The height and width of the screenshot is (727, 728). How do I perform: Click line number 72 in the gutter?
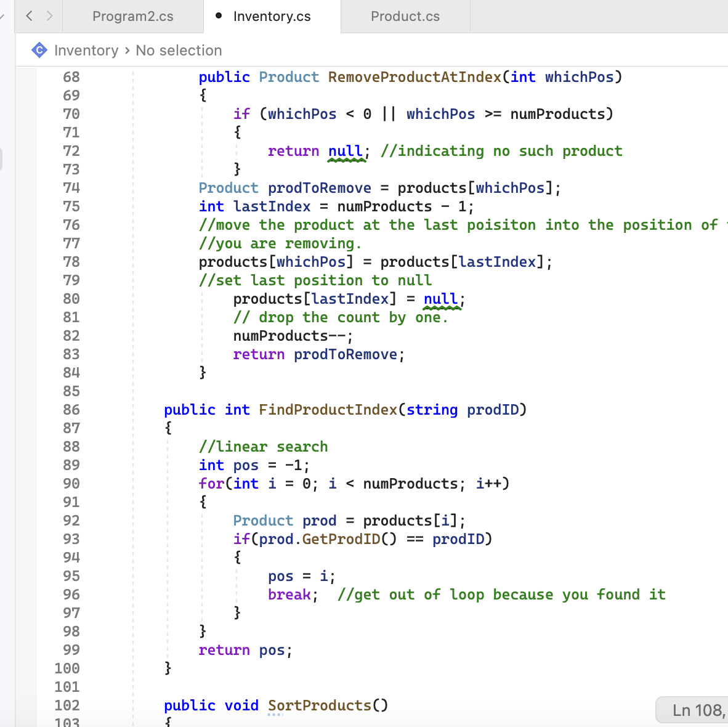(71, 150)
